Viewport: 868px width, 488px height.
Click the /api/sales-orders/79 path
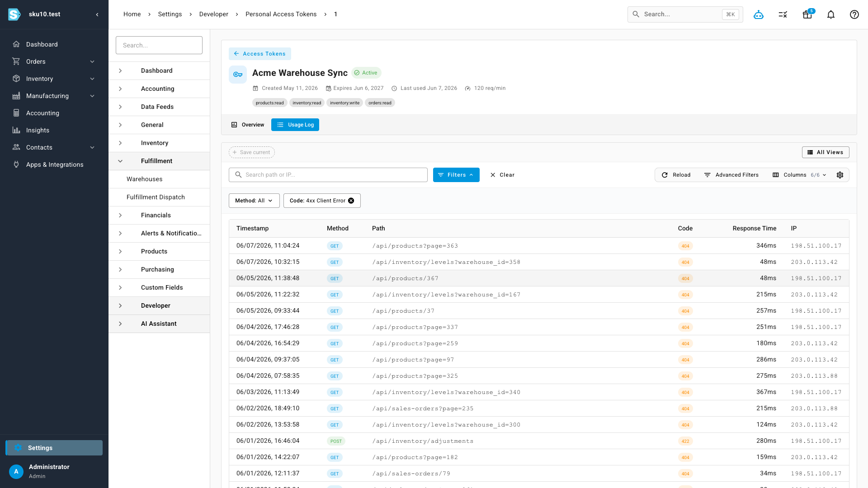pos(411,474)
